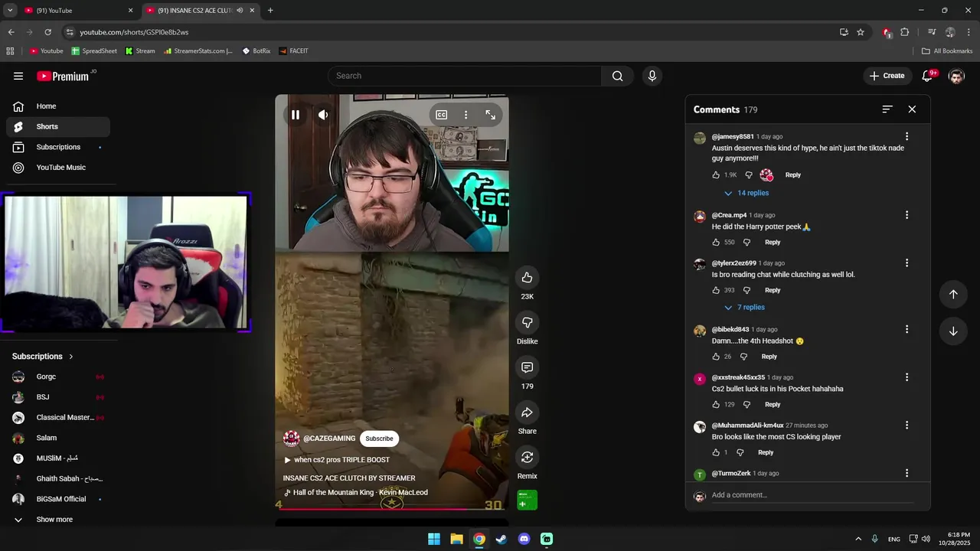This screenshot has width=980, height=551.
Task: Open the @CAZEGAMING channel link
Action: [329, 439]
